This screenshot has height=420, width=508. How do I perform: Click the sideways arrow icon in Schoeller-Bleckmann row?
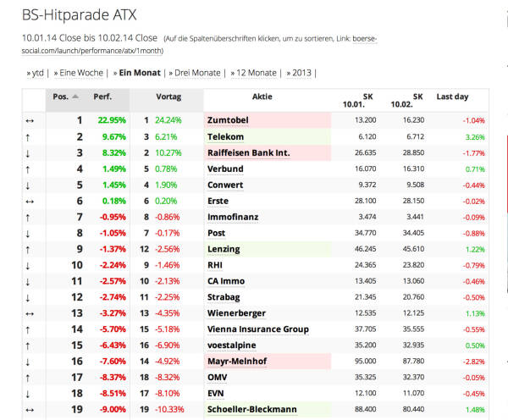(30, 411)
